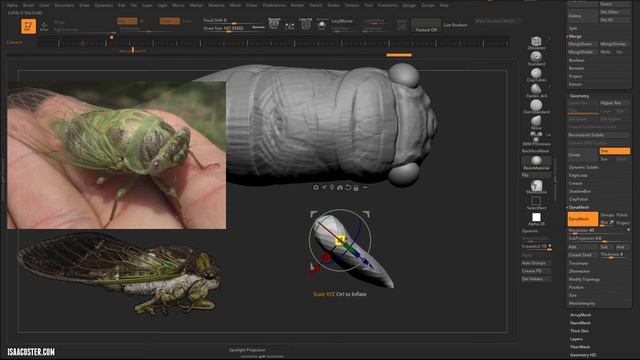Image resolution: width=640 pixels, height=360 pixels.
Task: Choose the Standard brush
Action: (536, 58)
